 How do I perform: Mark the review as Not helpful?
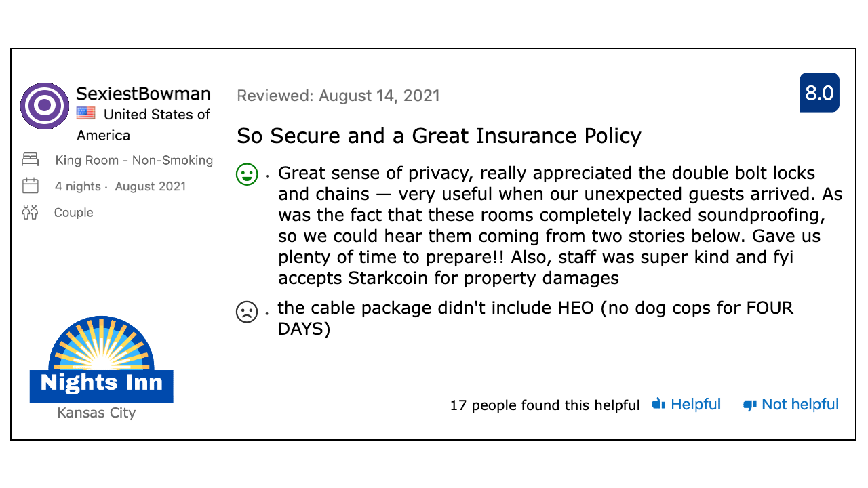click(801, 404)
